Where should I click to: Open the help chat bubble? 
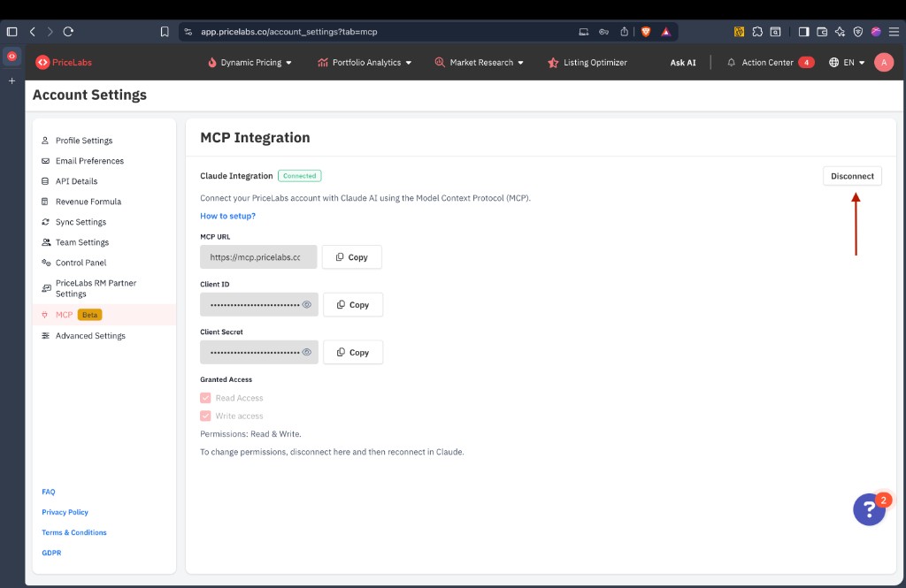[x=869, y=509]
